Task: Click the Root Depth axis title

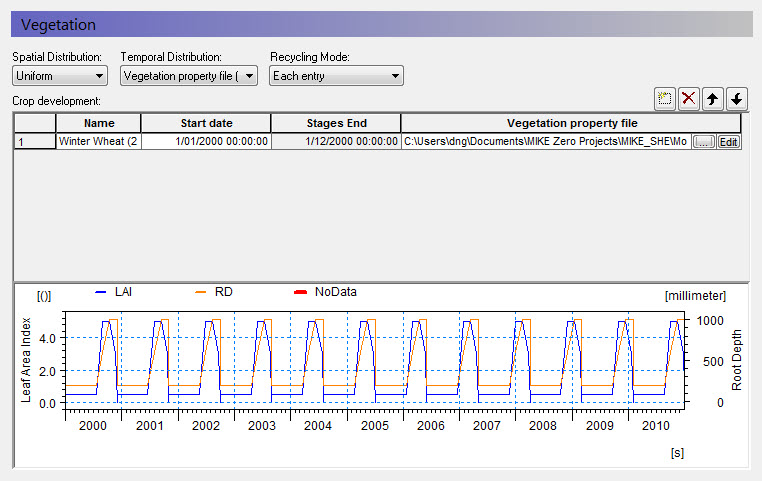Action: [737, 360]
